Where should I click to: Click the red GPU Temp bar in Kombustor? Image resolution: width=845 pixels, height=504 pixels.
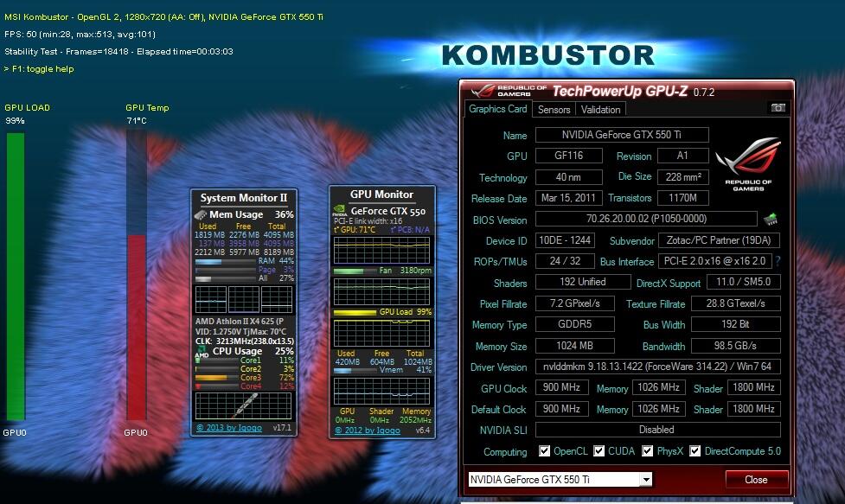pos(137,328)
